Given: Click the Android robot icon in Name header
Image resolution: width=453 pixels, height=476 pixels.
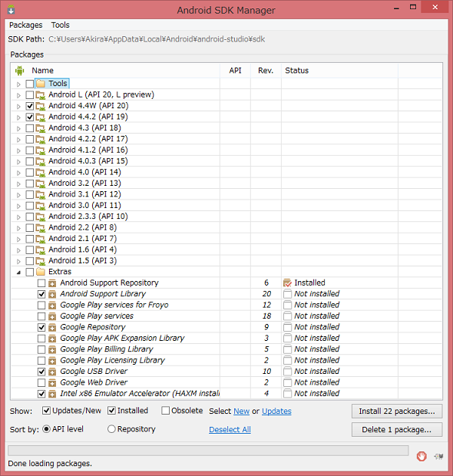Looking at the screenshot, I should coord(19,71).
